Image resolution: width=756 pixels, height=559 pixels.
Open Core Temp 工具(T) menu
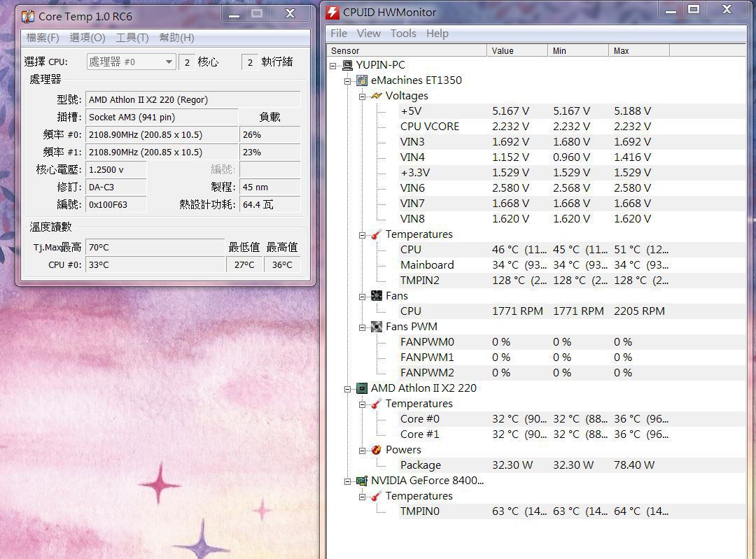[x=132, y=38]
